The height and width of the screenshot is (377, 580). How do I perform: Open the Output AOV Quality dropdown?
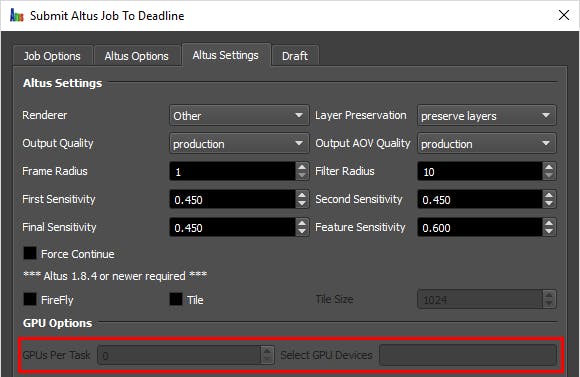[486, 144]
